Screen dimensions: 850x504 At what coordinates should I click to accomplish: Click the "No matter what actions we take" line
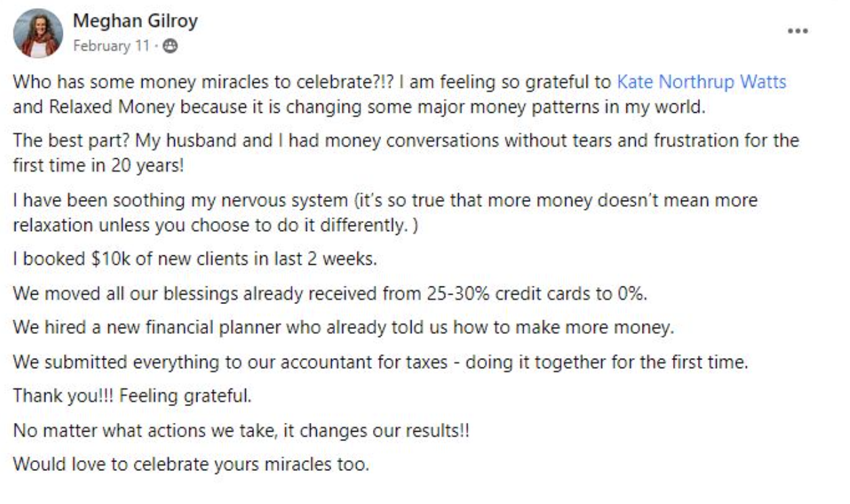point(241,430)
